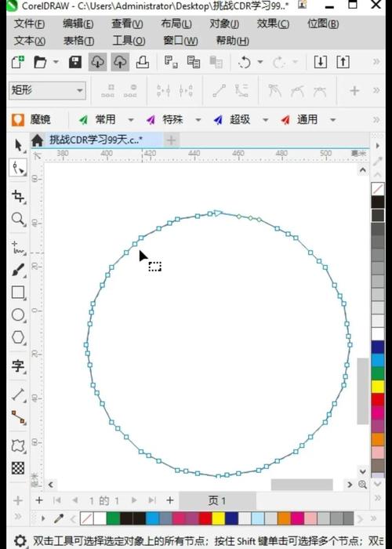The width and height of the screenshot is (392, 549).
Task: Click the 超级 plugin button
Action: [x=232, y=120]
